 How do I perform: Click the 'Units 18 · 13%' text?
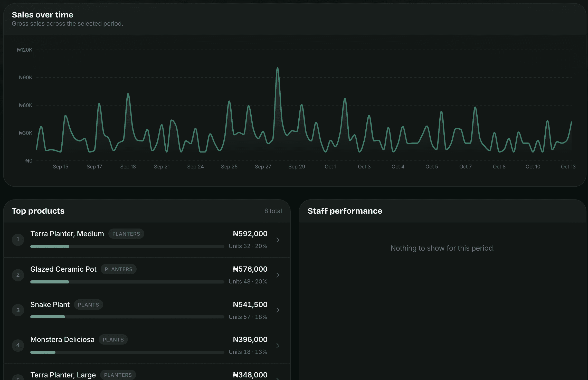tap(248, 352)
